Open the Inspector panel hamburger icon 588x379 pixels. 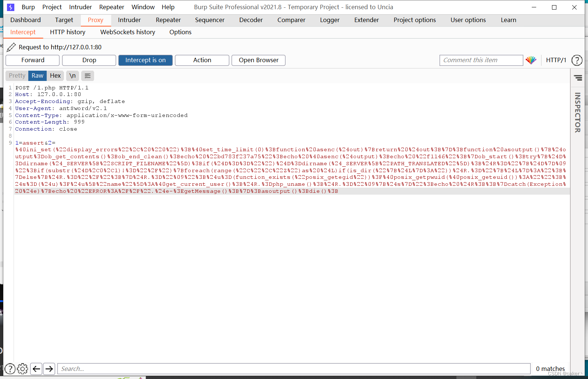click(x=578, y=78)
